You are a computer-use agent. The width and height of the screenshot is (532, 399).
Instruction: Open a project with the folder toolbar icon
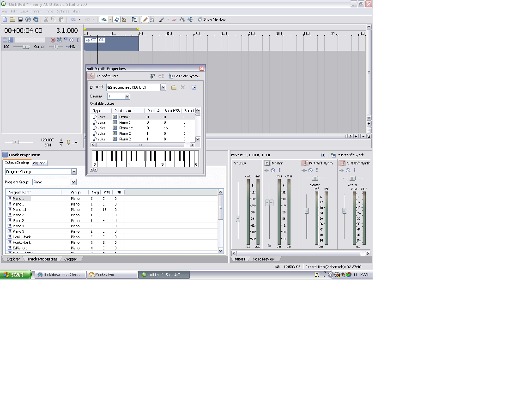point(12,19)
